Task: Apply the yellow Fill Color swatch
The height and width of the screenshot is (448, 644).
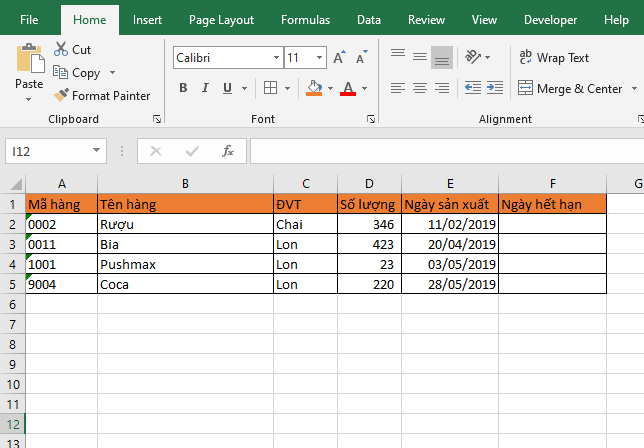Action: 314,88
